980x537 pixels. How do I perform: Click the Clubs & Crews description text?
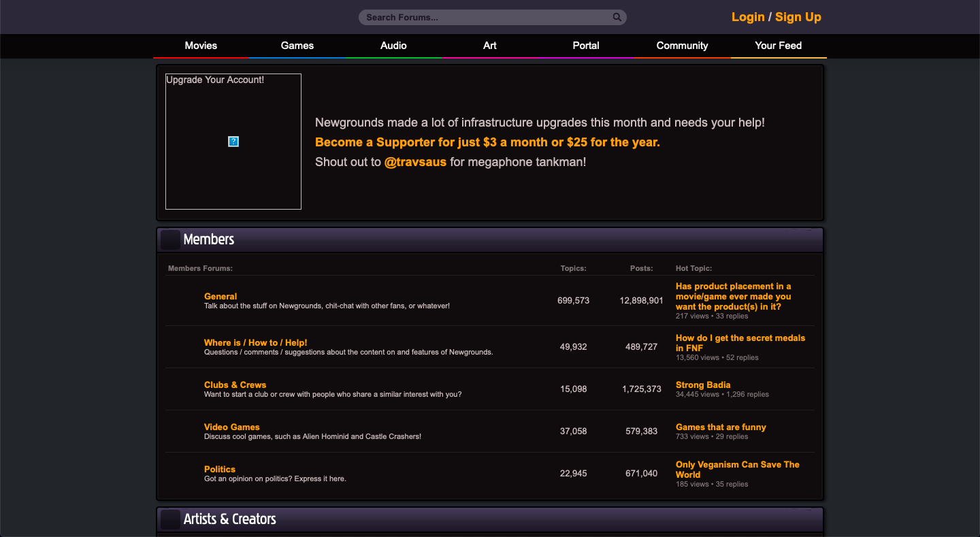pos(333,394)
